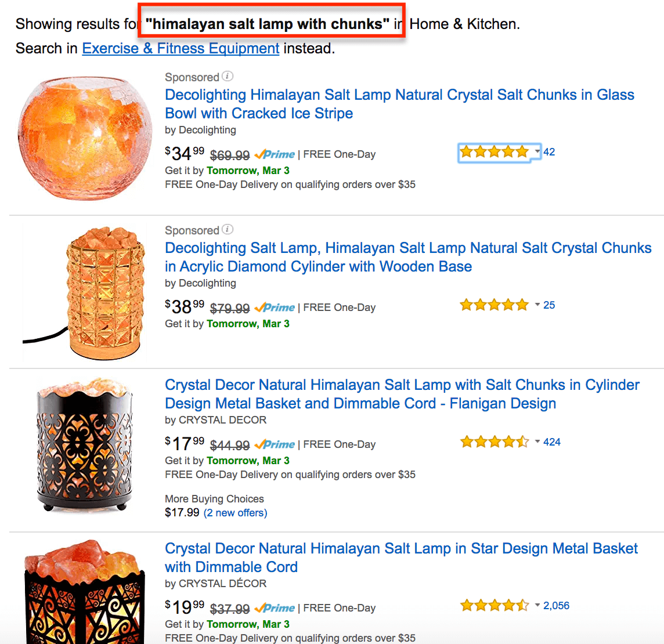Expand rating dropdown arrow beside 25 reviews
The image size is (664, 644).
pos(537,305)
